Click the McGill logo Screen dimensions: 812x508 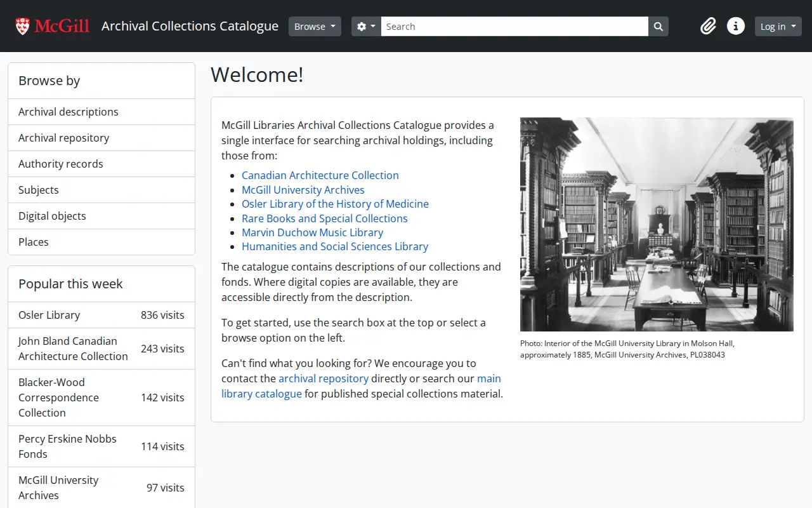(53, 26)
